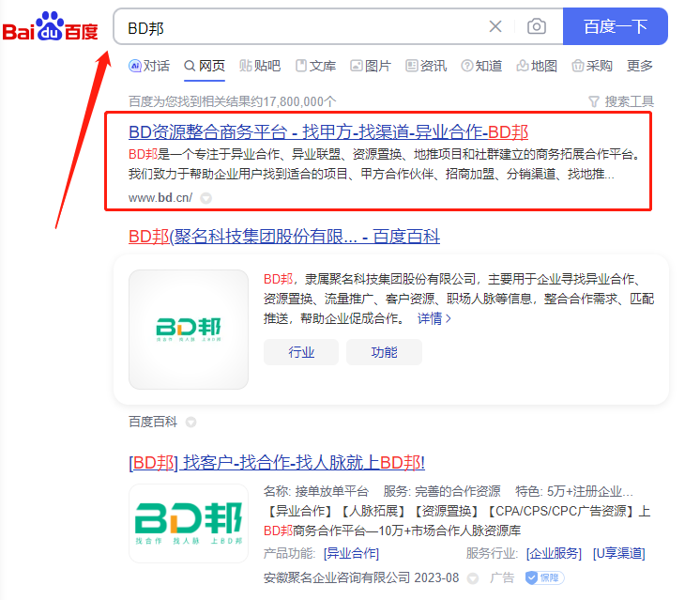This screenshot has width=700, height=600.
Task: Open the 详情 link in 百科 card
Action: [434, 318]
